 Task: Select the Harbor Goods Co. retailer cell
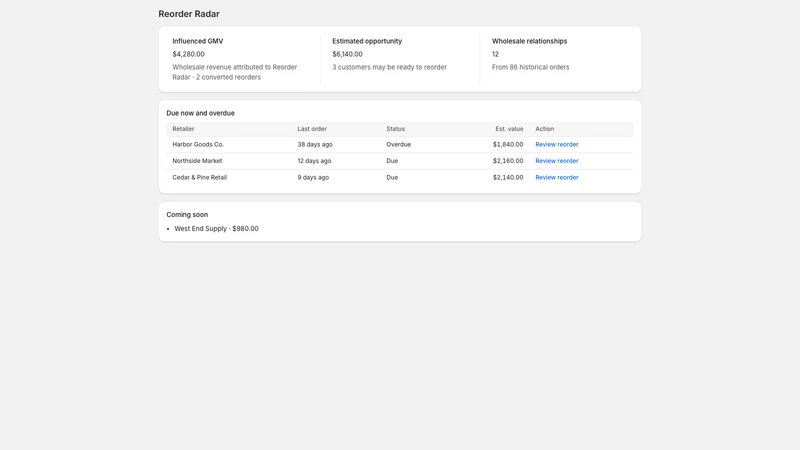(198, 144)
